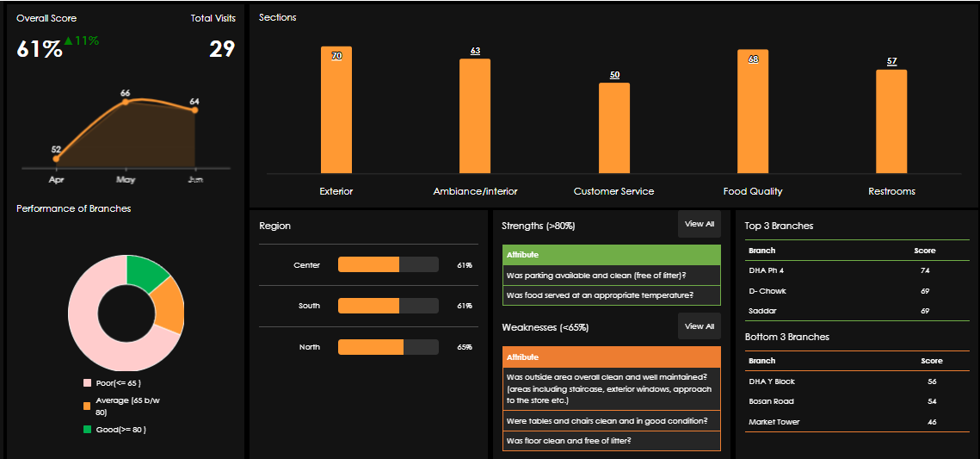Screen dimensions: 980x459
Task: Click the pink Poor legend square
Action: (87, 383)
